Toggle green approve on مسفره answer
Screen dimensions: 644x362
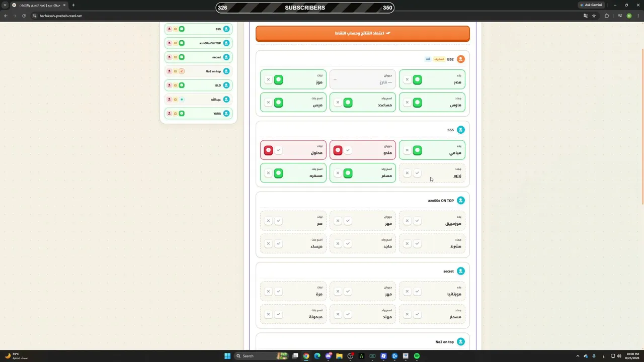click(x=278, y=173)
